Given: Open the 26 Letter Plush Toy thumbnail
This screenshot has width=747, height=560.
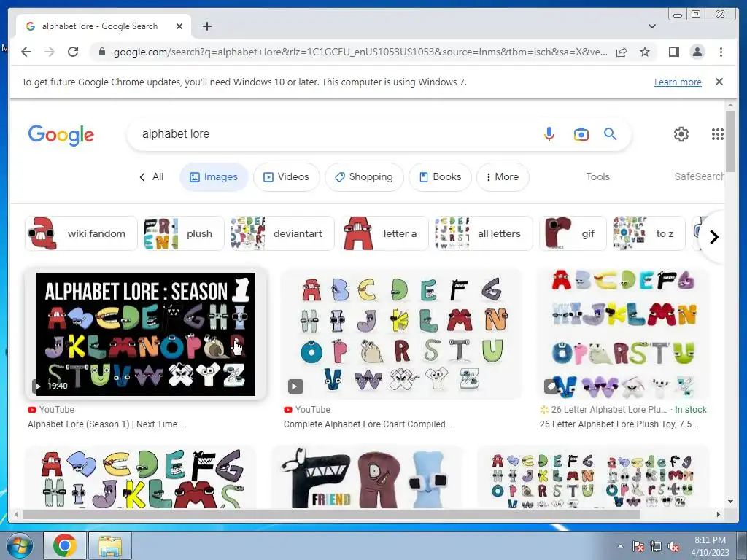Looking at the screenshot, I should coord(623,334).
